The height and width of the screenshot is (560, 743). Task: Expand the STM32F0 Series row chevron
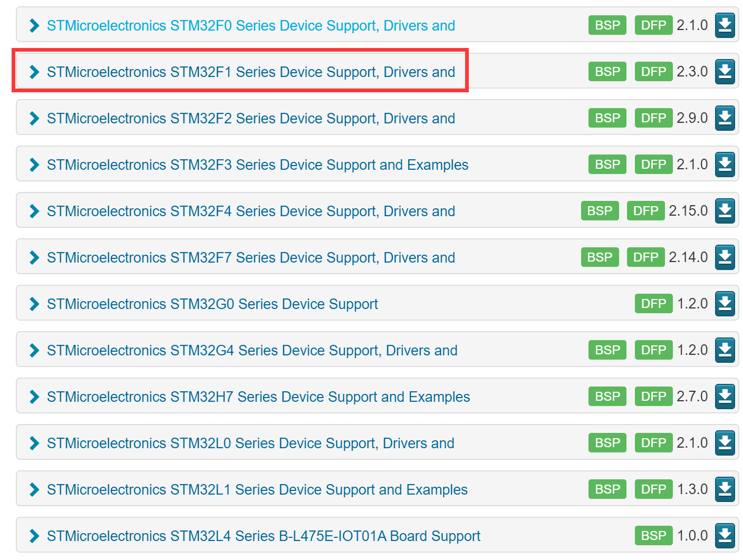point(34,25)
